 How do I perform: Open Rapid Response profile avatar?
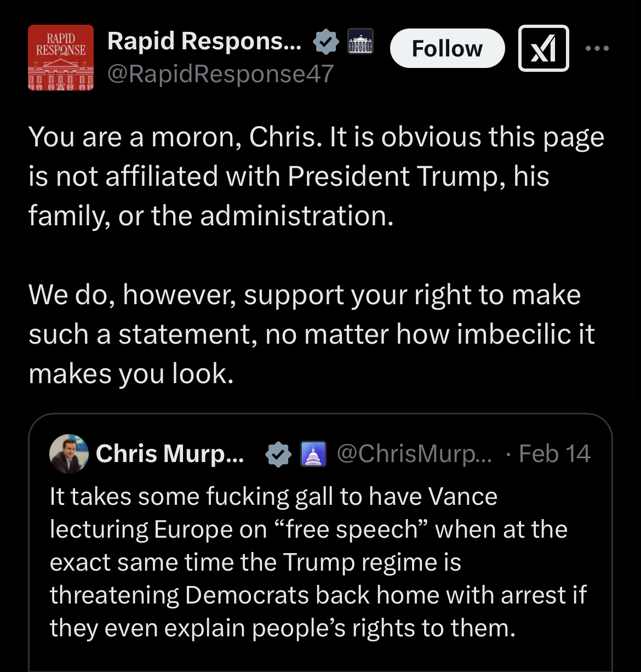point(61,58)
